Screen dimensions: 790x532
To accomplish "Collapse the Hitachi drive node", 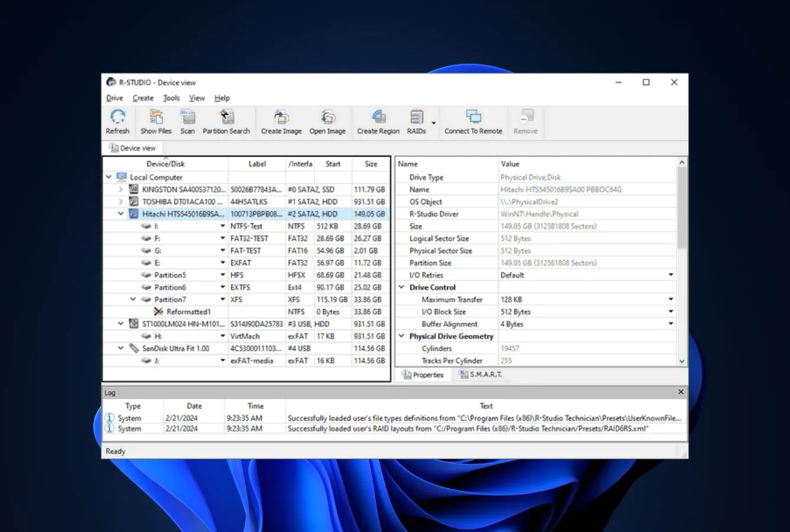I will pos(121,214).
